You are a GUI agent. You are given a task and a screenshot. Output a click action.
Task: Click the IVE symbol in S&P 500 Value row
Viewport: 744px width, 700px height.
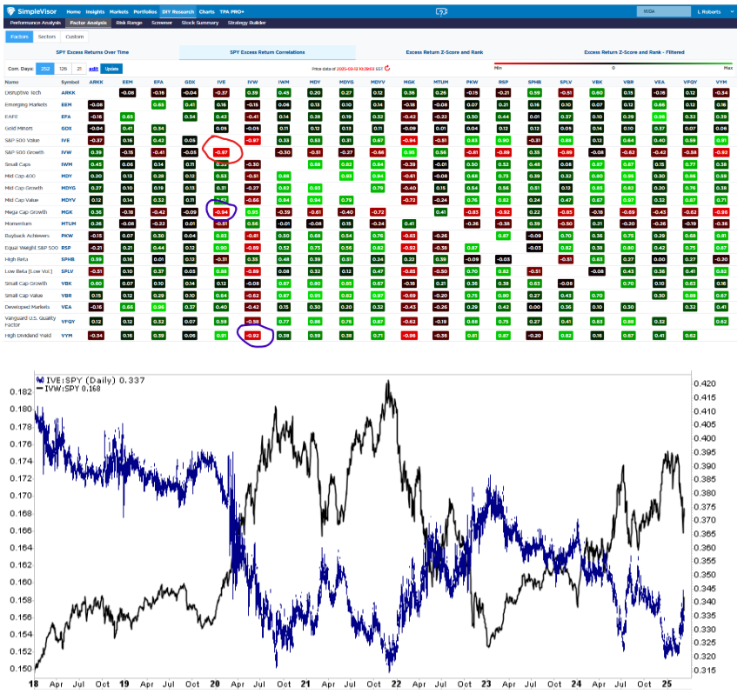tap(65, 140)
